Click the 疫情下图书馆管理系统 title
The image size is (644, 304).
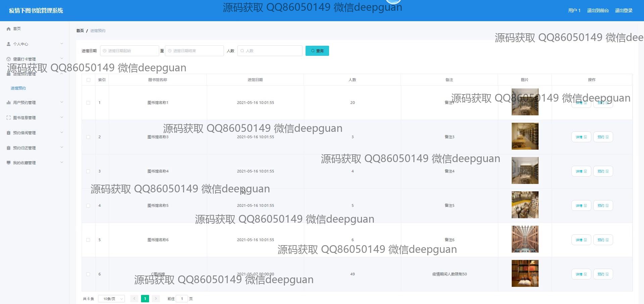(x=36, y=10)
